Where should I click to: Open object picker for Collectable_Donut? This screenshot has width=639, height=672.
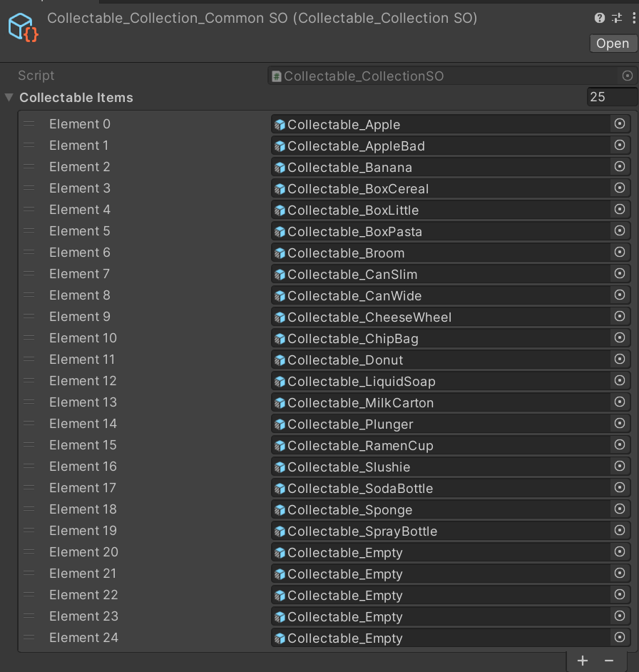click(620, 360)
